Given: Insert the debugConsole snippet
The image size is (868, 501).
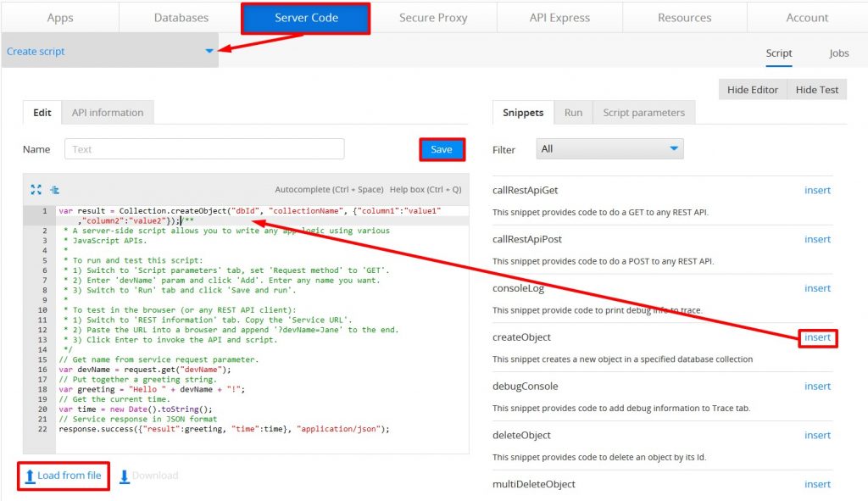Looking at the screenshot, I should pos(817,386).
